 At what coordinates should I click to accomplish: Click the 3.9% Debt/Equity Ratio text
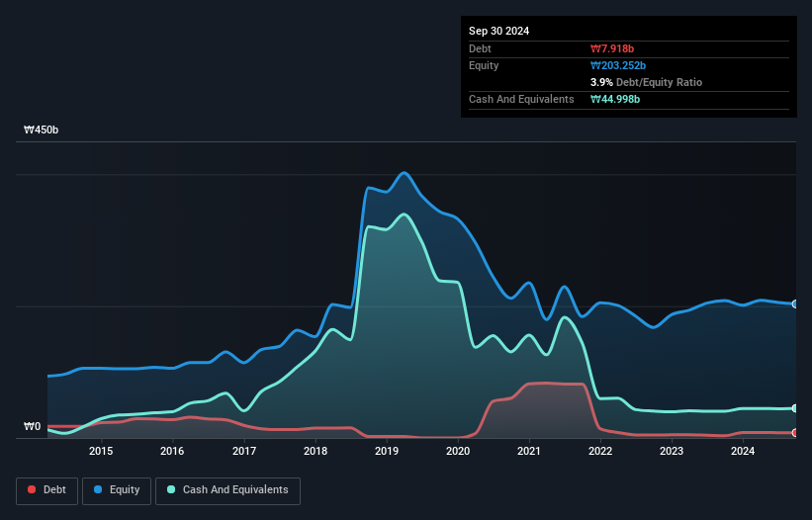(x=646, y=82)
